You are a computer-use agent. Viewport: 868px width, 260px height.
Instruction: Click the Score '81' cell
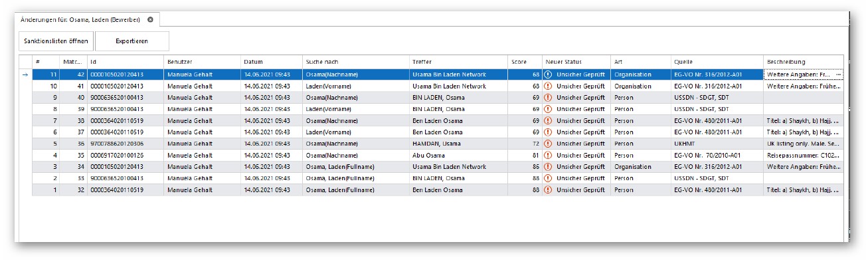pos(525,155)
